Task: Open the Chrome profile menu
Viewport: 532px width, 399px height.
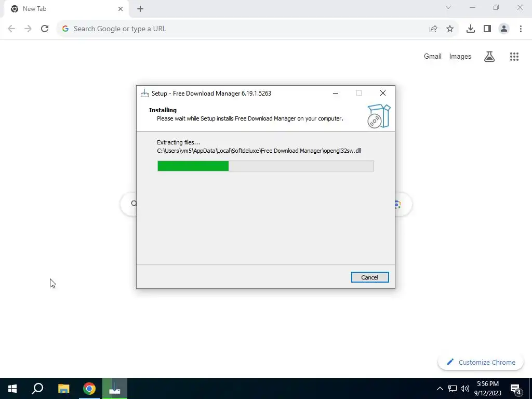Action: click(504, 29)
